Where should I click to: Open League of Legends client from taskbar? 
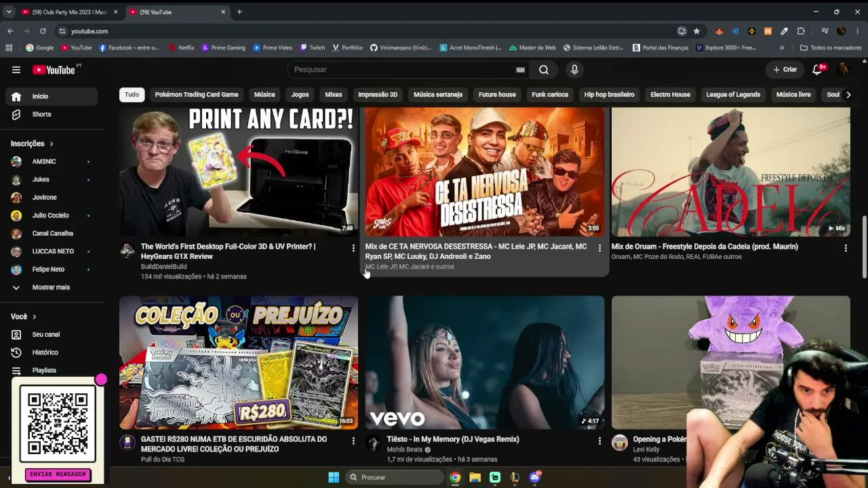pos(515,477)
